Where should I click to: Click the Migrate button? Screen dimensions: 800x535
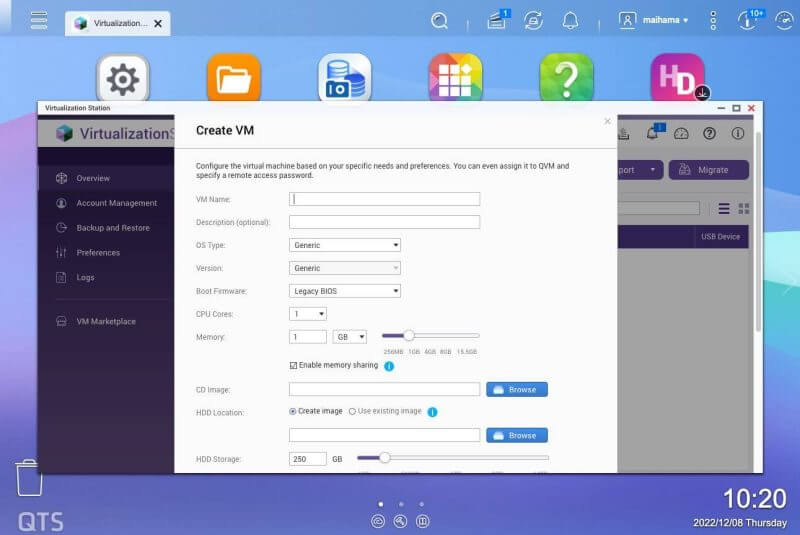point(709,170)
